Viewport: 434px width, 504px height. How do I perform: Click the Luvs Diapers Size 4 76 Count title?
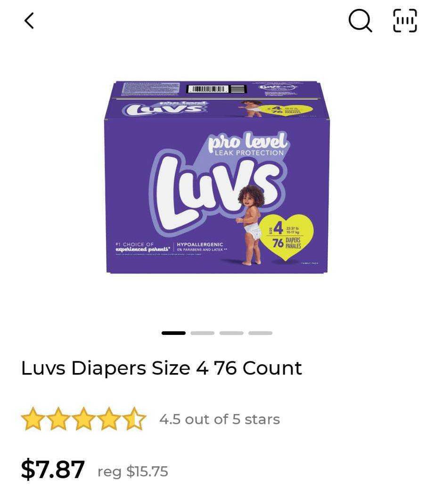[161, 368]
